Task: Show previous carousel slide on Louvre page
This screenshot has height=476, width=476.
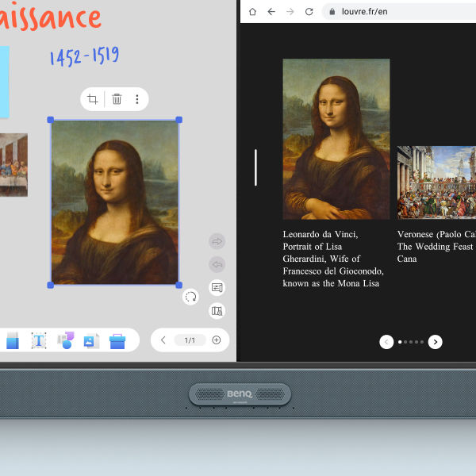Action: click(386, 342)
